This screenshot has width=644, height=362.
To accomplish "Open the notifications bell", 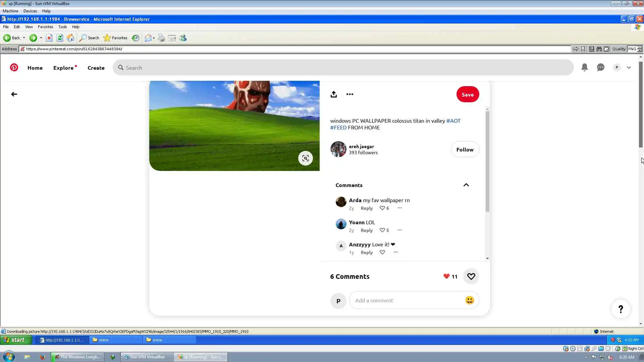I will (x=584, y=67).
